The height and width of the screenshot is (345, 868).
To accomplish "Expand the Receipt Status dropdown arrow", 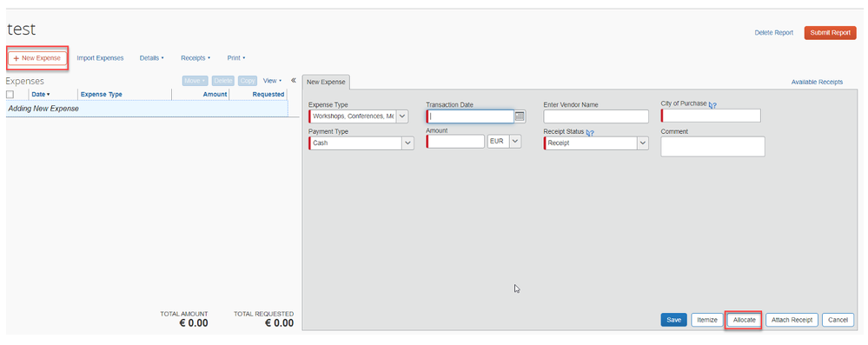I will point(643,143).
